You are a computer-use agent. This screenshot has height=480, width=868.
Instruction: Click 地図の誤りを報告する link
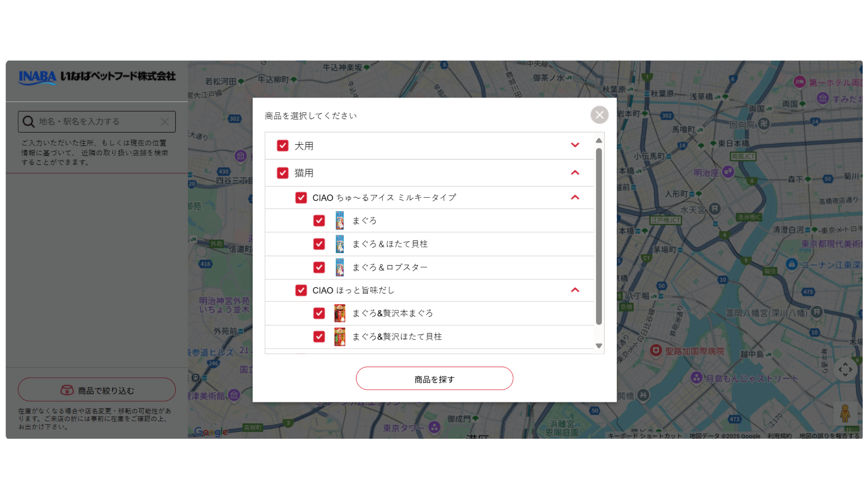[x=829, y=436]
